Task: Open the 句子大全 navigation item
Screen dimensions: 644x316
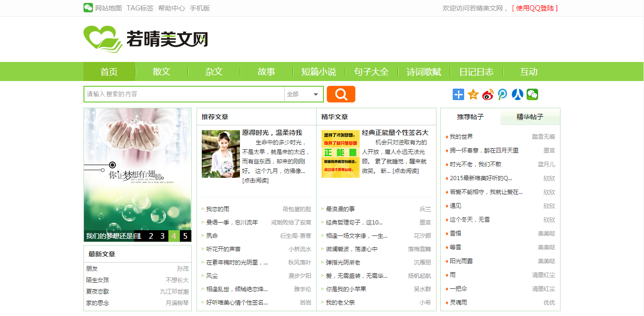Action: (x=372, y=71)
